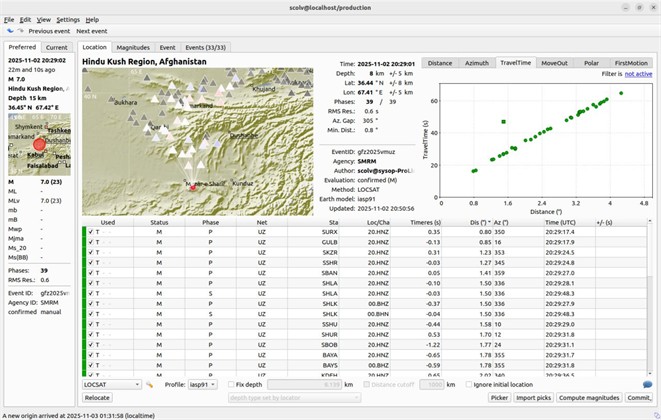Toggle Used checkbox for station SSHU

91,324
